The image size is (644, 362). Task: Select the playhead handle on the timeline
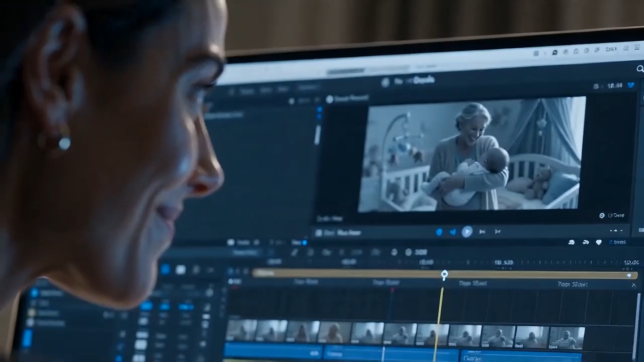point(444,275)
